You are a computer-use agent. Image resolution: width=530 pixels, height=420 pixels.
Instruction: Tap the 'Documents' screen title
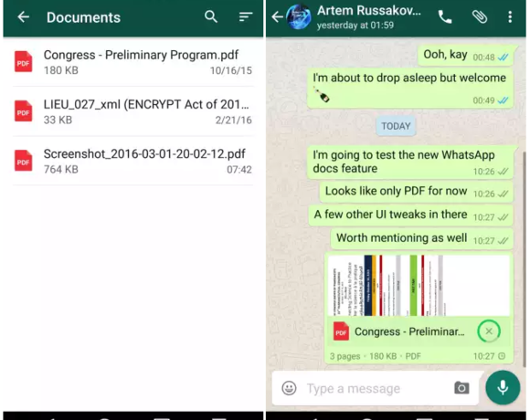click(x=83, y=17)
